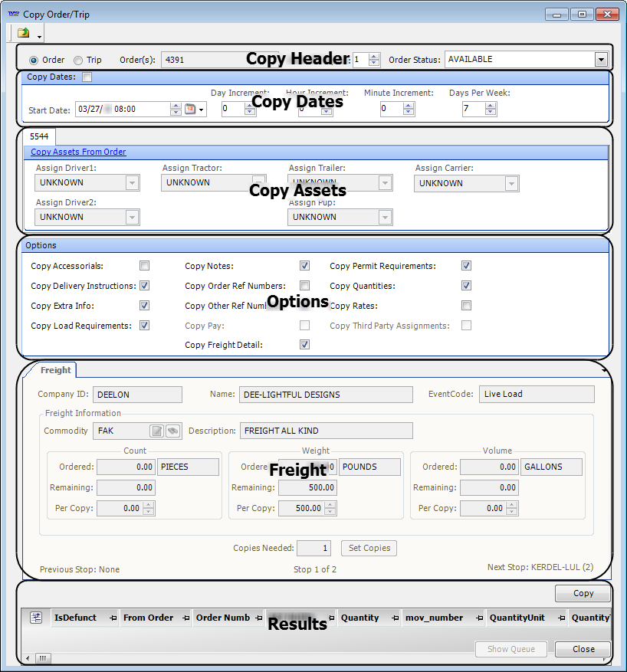The image size is (627, 672).
Task: Pin the QuantityUnit column
Action: coord(561,618)
